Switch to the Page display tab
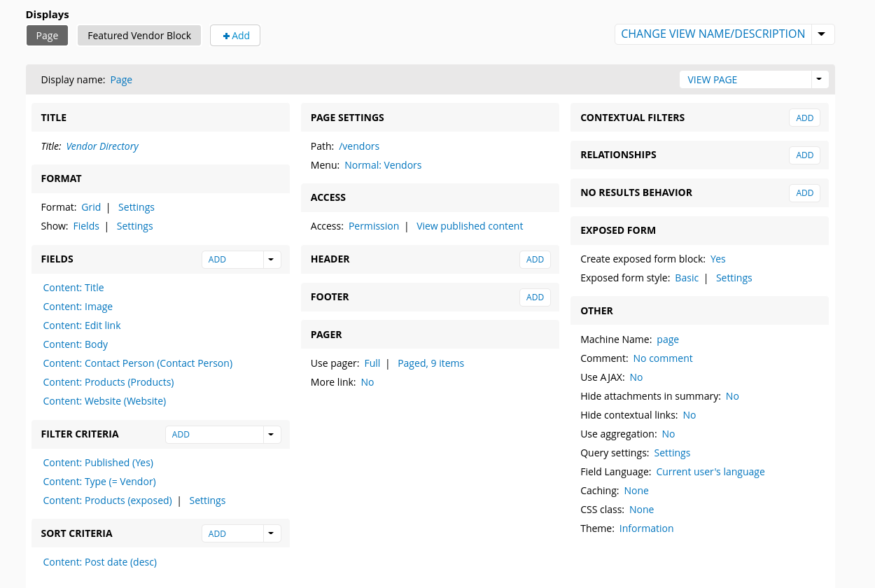 tap(47, 36)
